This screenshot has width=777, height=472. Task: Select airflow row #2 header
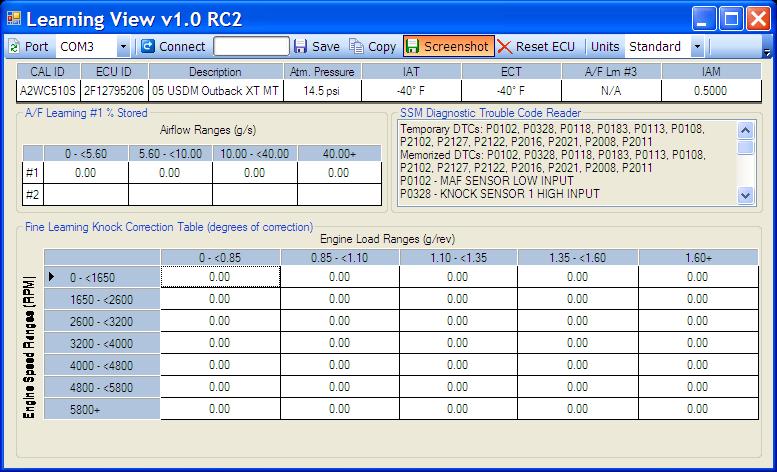(x=33, y=194)
